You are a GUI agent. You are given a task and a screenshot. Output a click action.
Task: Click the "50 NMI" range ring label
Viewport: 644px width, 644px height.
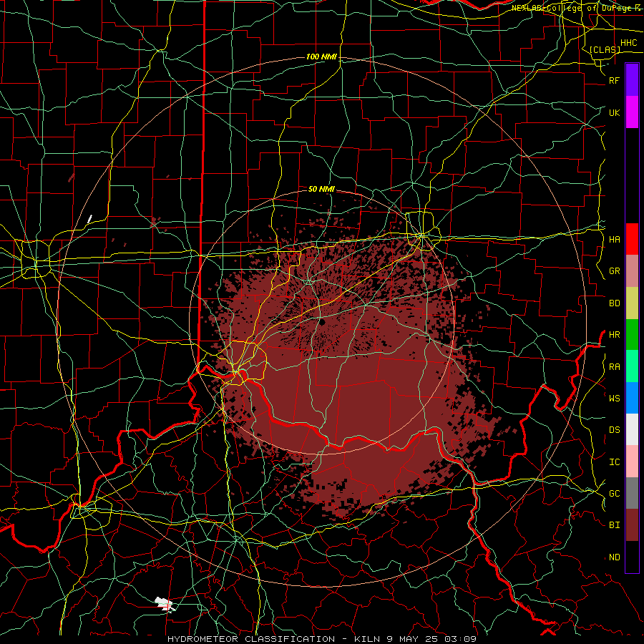point(321,189)
